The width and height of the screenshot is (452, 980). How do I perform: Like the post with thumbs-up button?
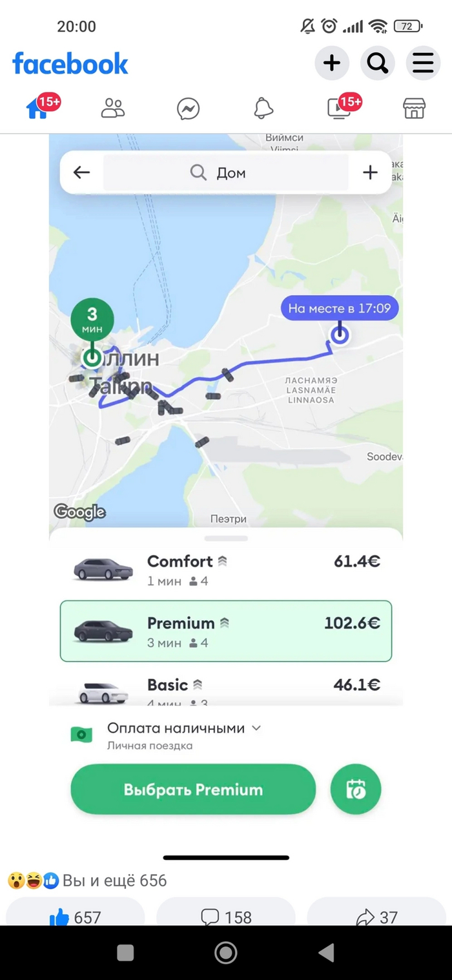click(x=74, y=917)
